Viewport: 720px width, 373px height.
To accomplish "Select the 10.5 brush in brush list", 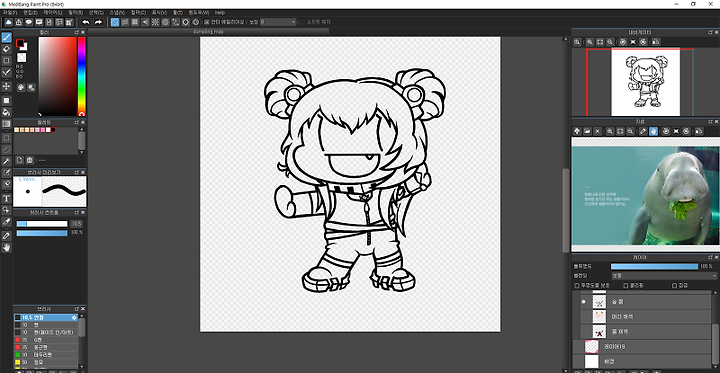I will pos(46,317).
